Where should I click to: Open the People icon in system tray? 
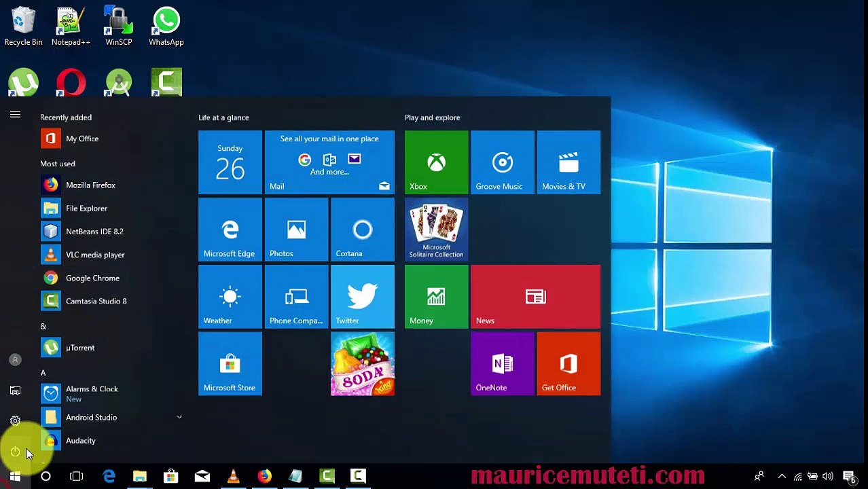759,477
